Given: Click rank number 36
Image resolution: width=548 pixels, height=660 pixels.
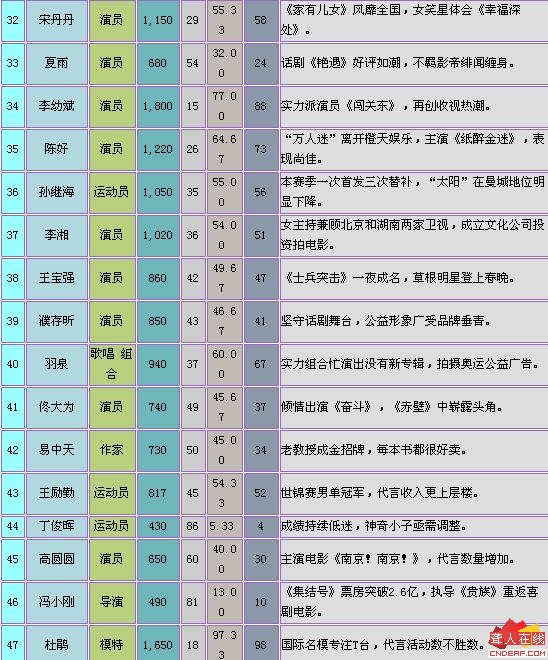Looking at the screenshot, I should pos(13,192).
